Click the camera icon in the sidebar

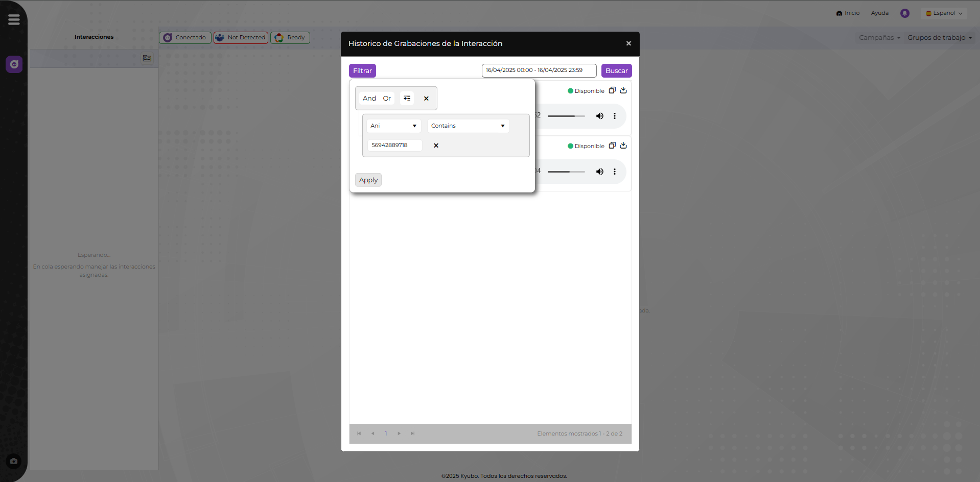[14, 461]
